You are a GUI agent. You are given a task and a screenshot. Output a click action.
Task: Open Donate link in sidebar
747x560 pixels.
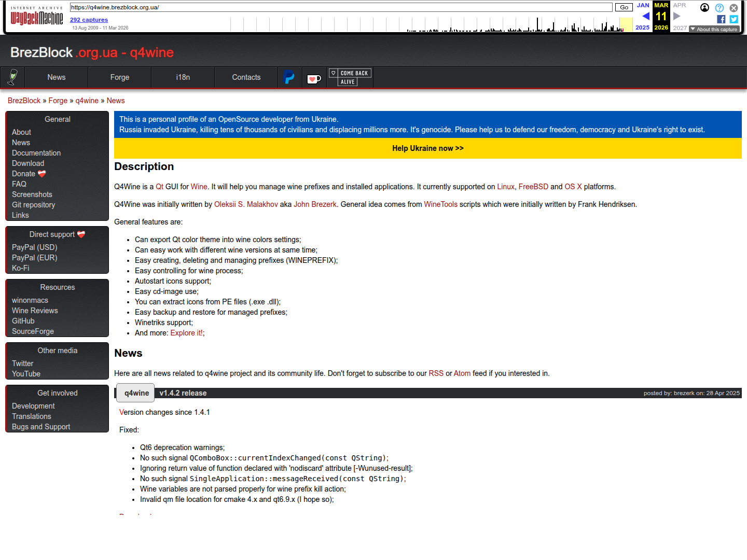point(29,174)
